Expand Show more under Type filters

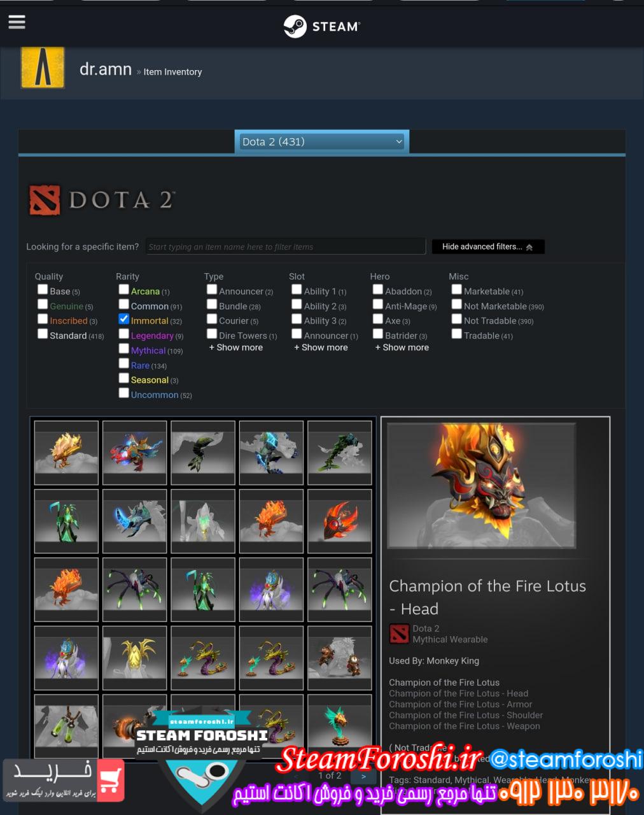tap(236, 348)
